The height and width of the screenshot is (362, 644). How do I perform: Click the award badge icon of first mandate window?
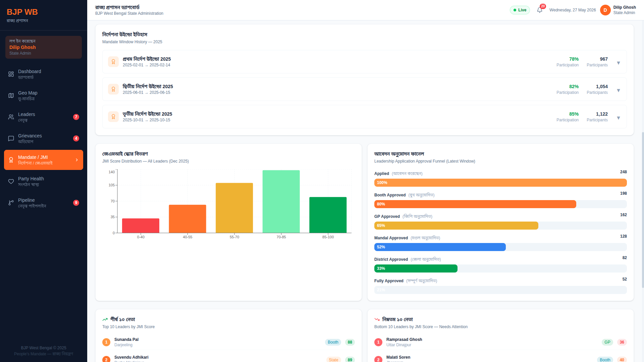113,62
